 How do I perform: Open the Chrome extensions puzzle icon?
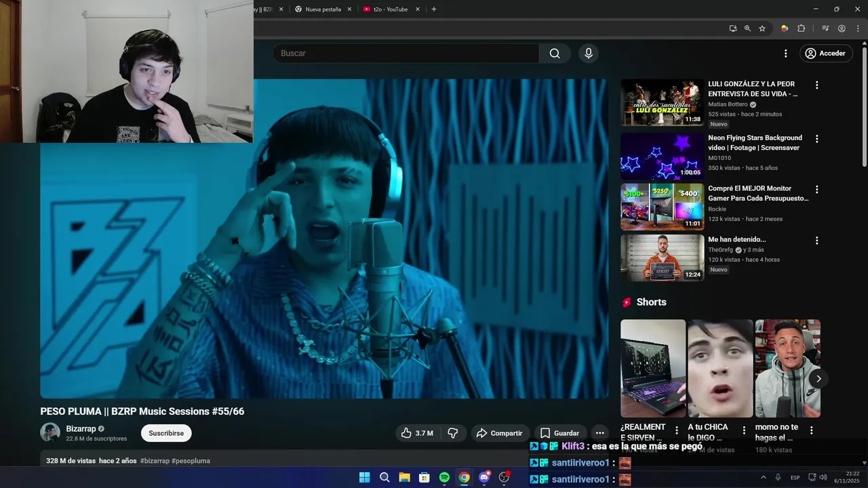tap(801, 28)
